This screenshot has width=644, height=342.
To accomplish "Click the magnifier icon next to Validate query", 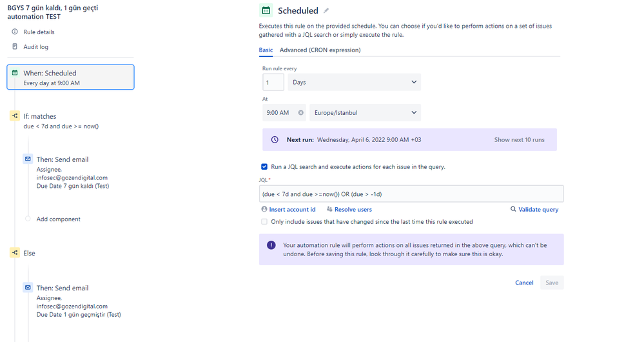I will [513, 209].
